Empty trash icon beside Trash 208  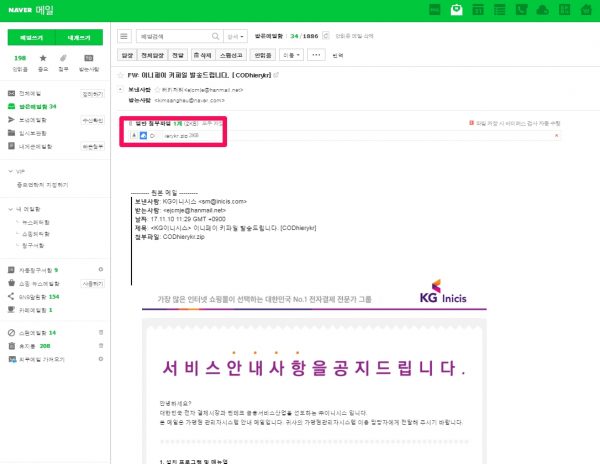101,346
